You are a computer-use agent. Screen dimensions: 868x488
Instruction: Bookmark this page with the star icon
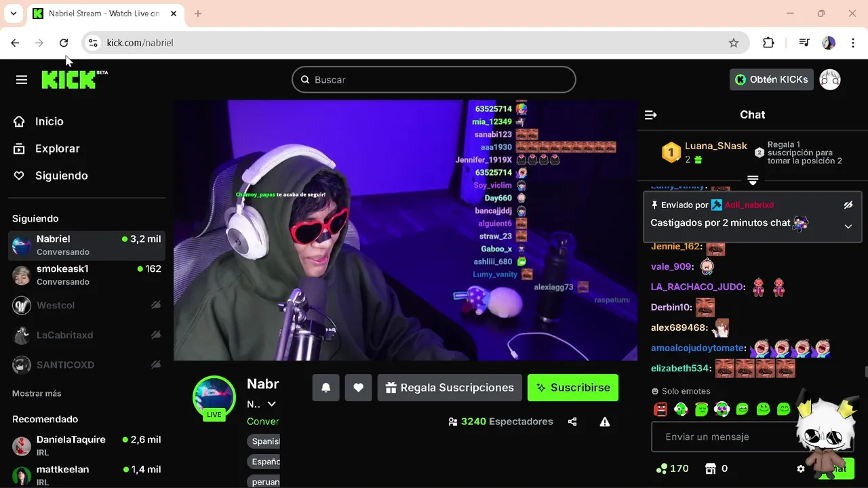coord(734,43)
